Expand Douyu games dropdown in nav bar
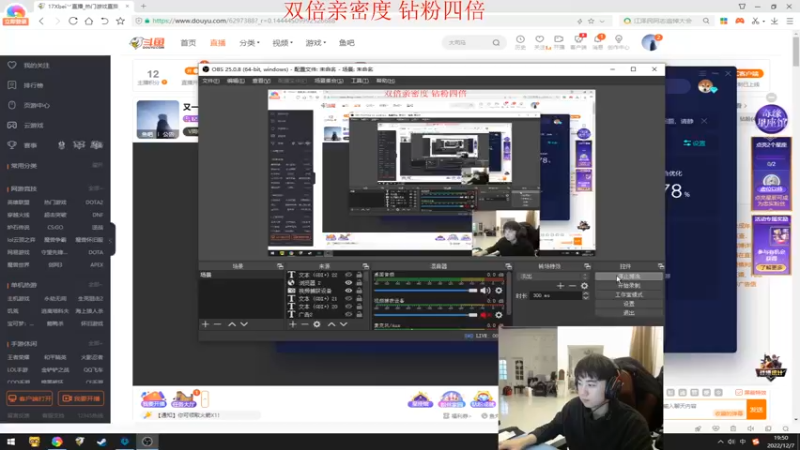Viewport: 800px width, 450px height. [315, 43]
